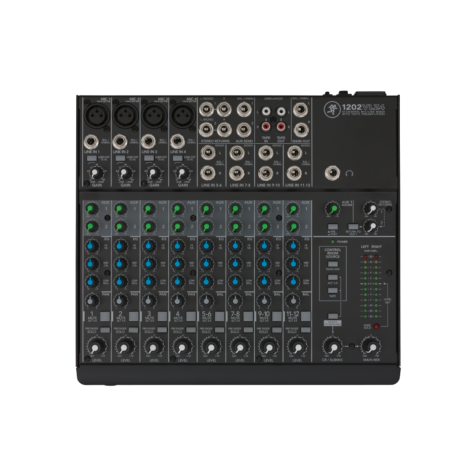Engage the PRE FADER SOLO button on channel 3

162,330
